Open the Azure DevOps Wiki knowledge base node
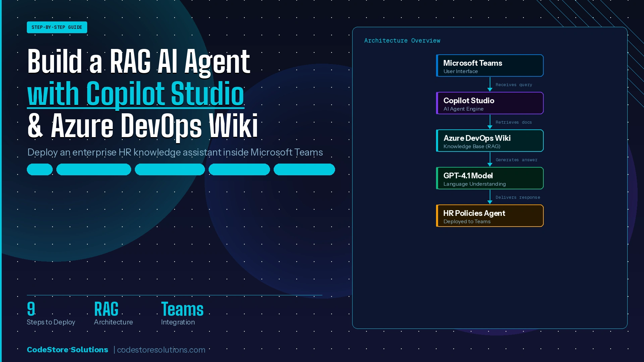Image resolution: width=644 pixels, height=362 pixels. click(x=489, y=140)
